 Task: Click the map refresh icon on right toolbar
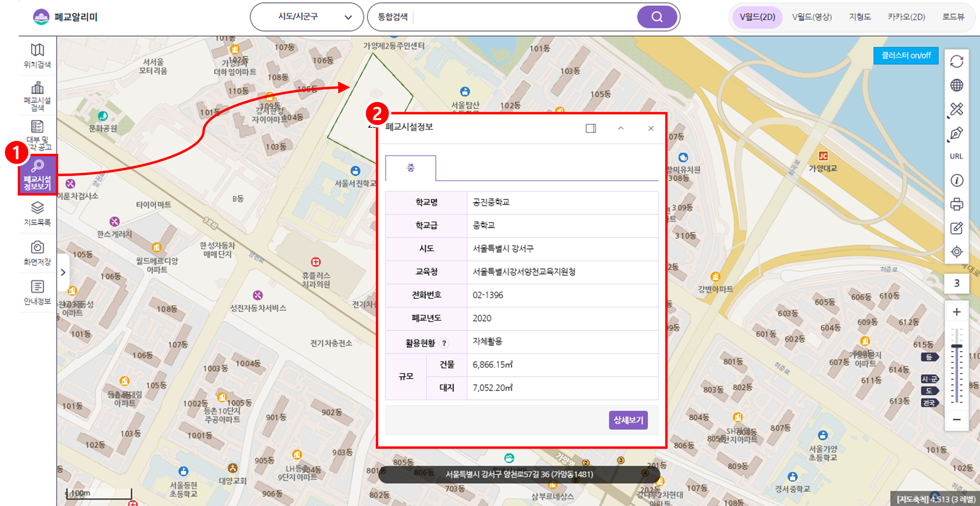957,61
